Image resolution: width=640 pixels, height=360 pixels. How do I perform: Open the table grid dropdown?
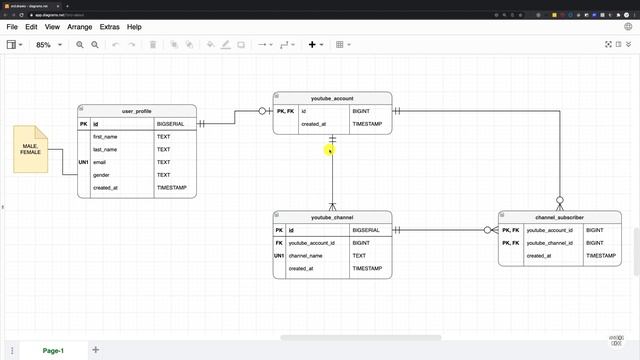343,44
